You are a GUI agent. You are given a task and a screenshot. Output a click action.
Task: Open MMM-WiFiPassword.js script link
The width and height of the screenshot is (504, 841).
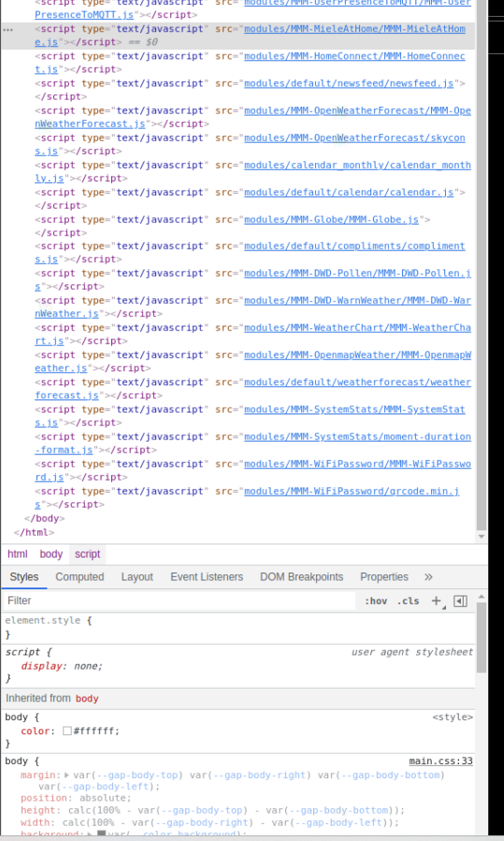tap(357, 464)
